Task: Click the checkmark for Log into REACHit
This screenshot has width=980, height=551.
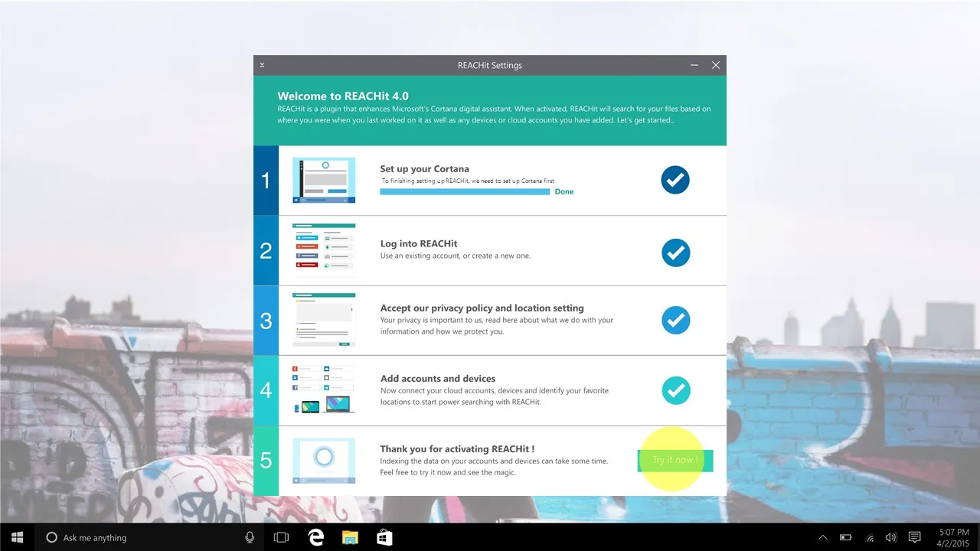Action: click(x=675, y=253)
